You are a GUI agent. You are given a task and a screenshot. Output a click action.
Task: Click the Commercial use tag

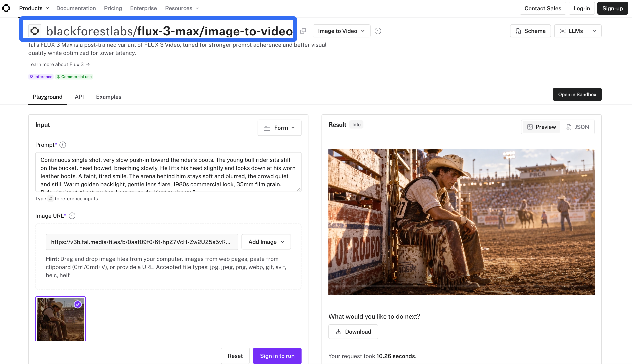(74, 77)
